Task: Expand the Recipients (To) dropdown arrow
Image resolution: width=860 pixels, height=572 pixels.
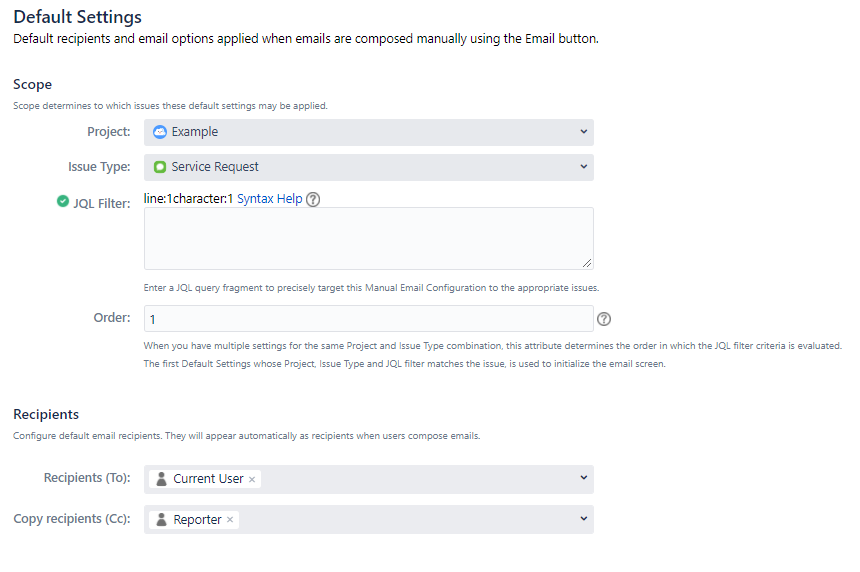Action: [x=584, y=478]
